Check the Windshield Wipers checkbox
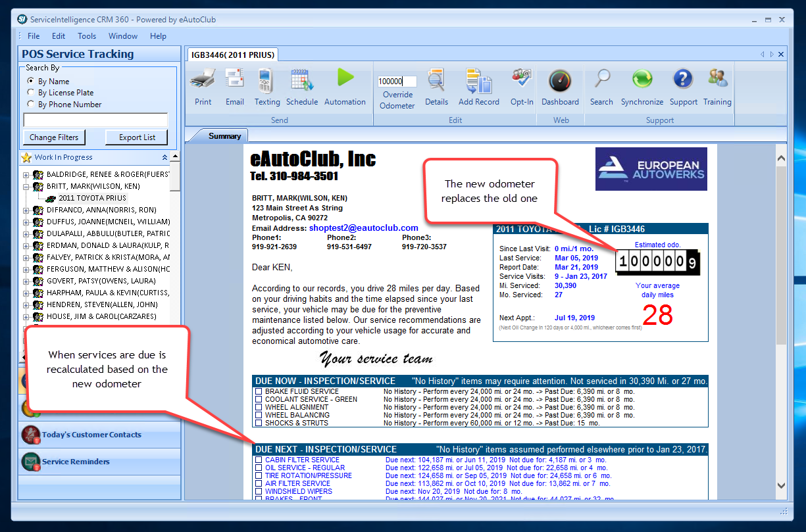 click(259, 491)
